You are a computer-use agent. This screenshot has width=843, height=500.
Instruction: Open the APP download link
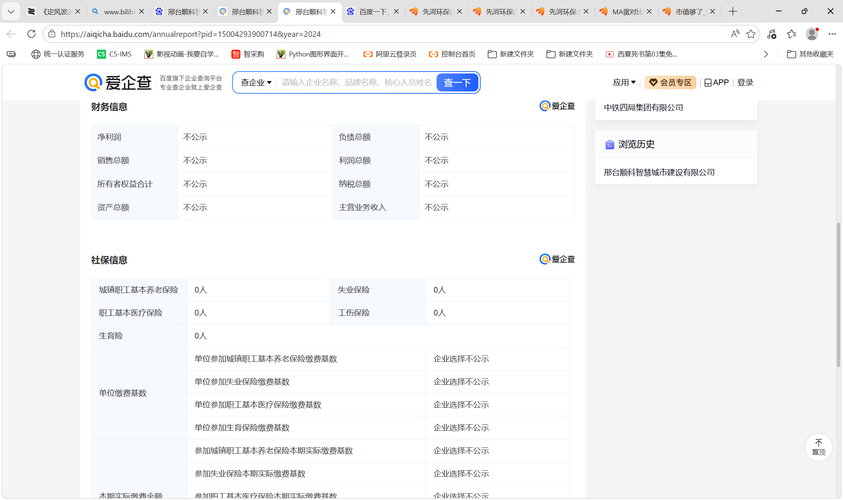click(x=717, y=82)
